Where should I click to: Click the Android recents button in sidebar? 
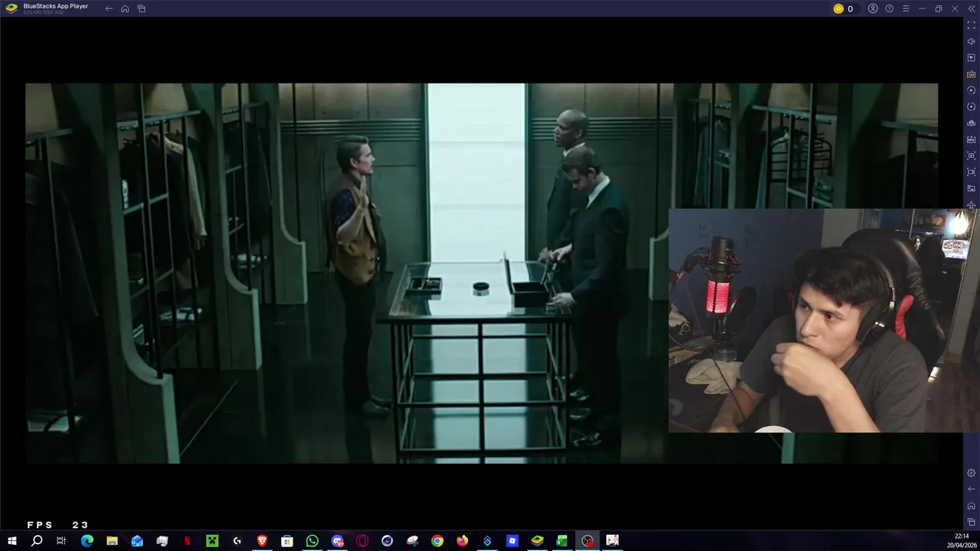[x=972, y=522]
